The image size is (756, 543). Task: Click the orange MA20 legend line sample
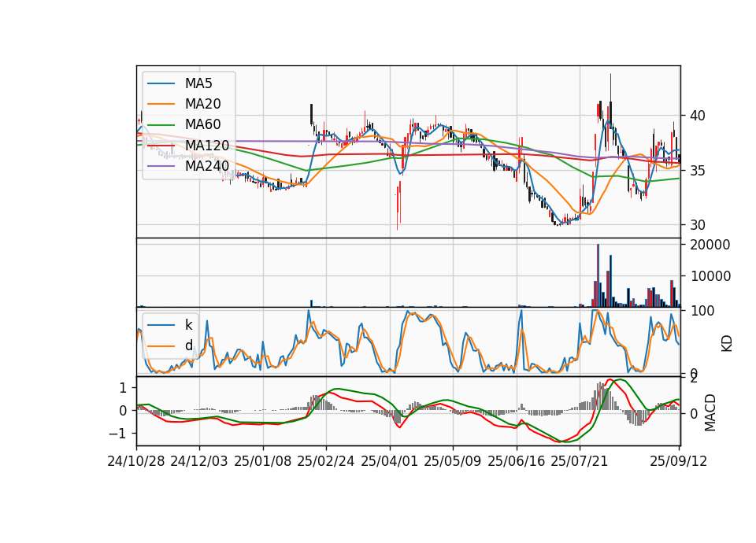[x=161, y=104]
